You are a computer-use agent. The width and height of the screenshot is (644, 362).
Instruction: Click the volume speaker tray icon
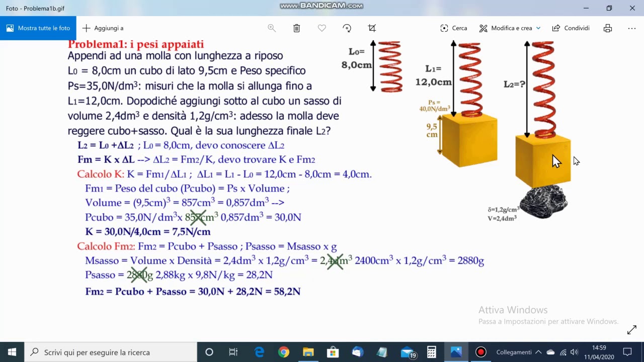(x=575, y=352)
